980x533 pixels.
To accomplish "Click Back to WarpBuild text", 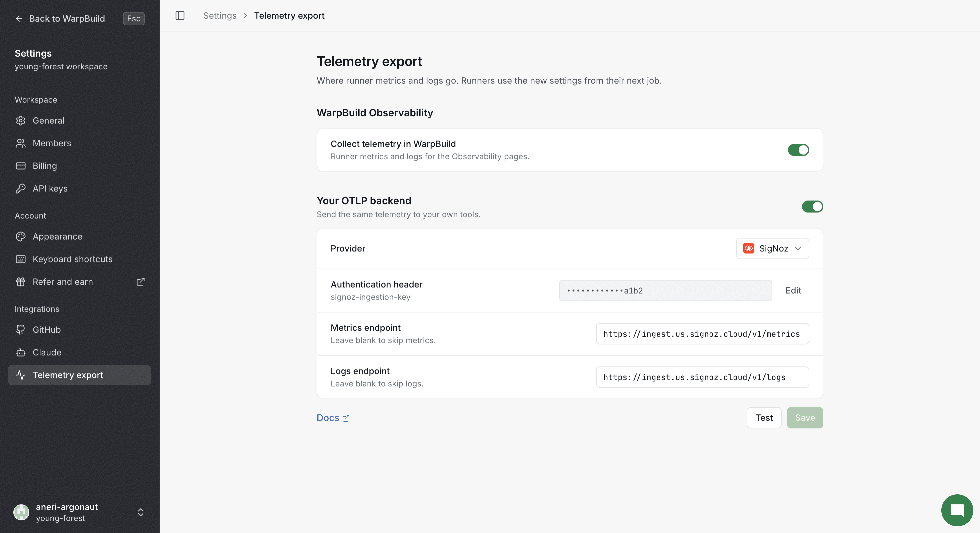I will (x=67, y=19).
